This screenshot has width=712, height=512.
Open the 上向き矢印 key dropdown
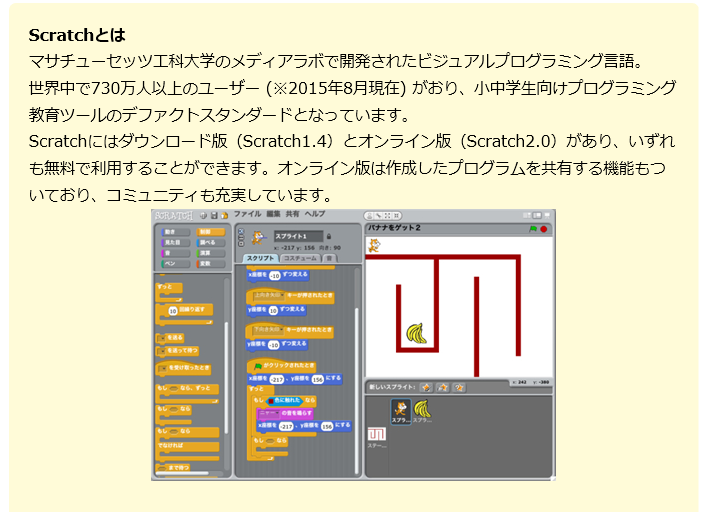[269, 295]
